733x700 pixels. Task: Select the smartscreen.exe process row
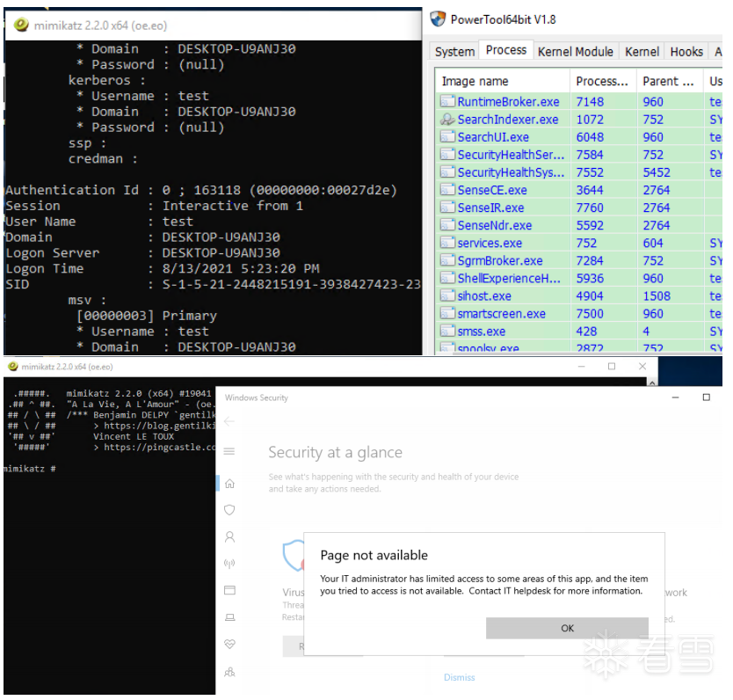point(580,314)
